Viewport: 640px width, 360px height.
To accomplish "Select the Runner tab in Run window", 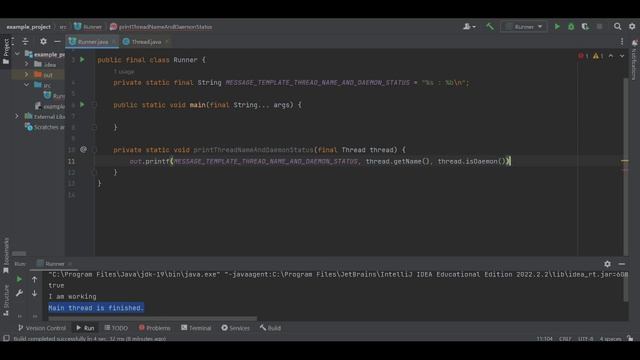I will click(x=54, y=264).
